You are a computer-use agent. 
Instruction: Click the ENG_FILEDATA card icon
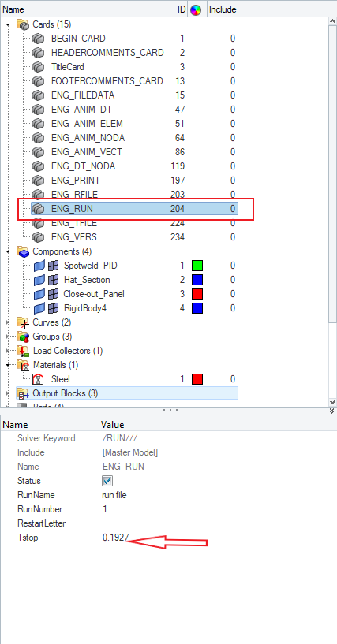coord(38,95)
